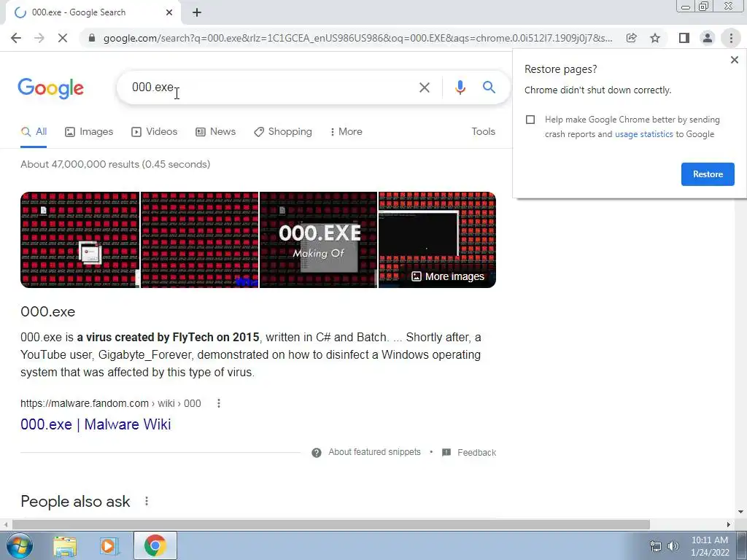View site info via lock icon
Image resolution: width=747 pixels, height=560 pixels.
pyautogui.click(x=92, y=38)
